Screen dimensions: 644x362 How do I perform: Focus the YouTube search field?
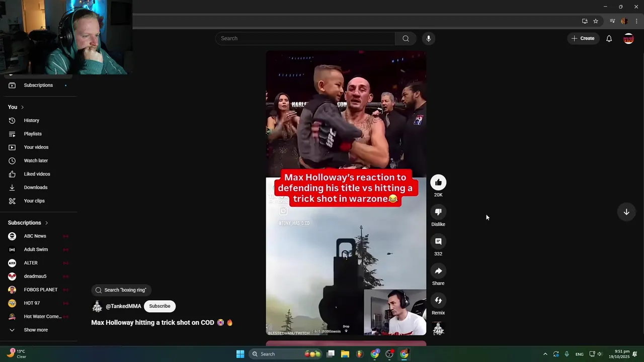(305, 38)
